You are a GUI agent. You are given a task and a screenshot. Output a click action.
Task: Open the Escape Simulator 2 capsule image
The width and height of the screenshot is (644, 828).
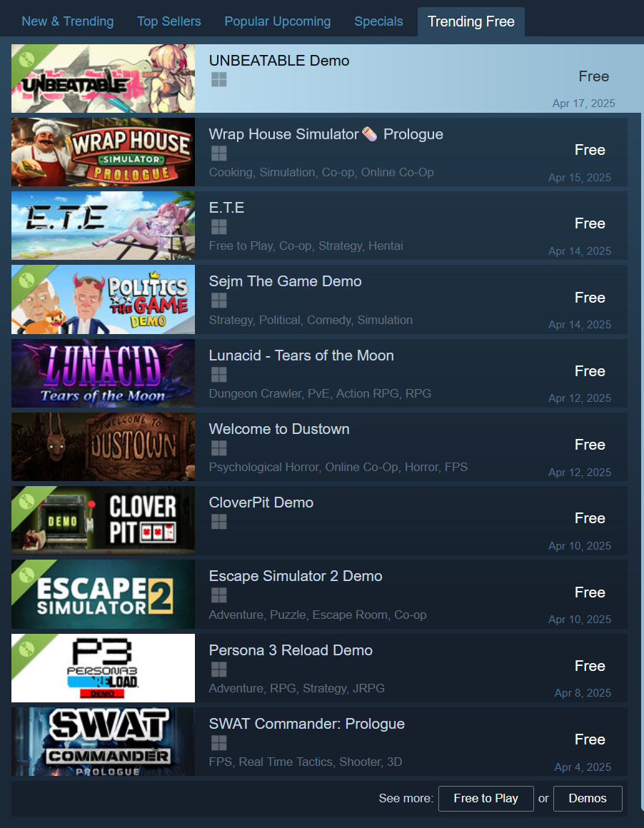point(103,594)
